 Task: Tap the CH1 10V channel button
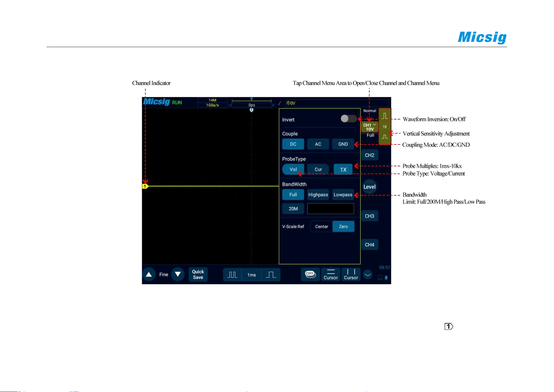(x=370, y=127)
